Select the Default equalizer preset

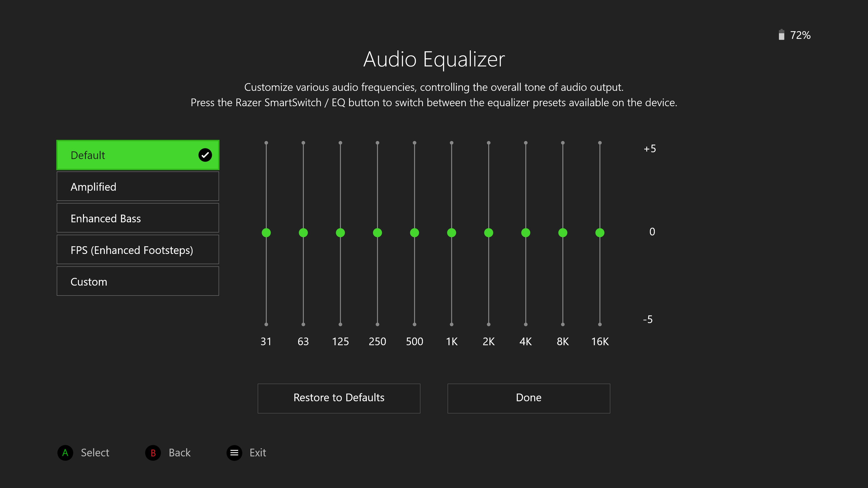(128, 155)
